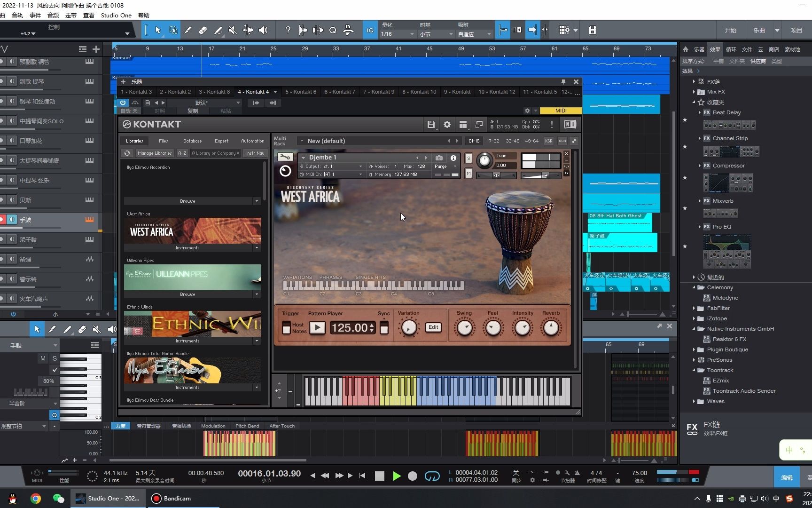Return to zero in transport
812x508 pixels.
[362, 476]
